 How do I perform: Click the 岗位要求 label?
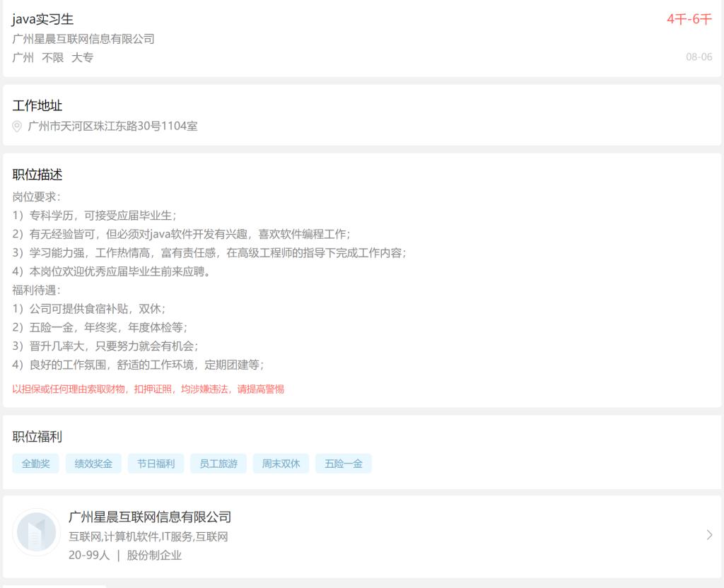(36, 197)
